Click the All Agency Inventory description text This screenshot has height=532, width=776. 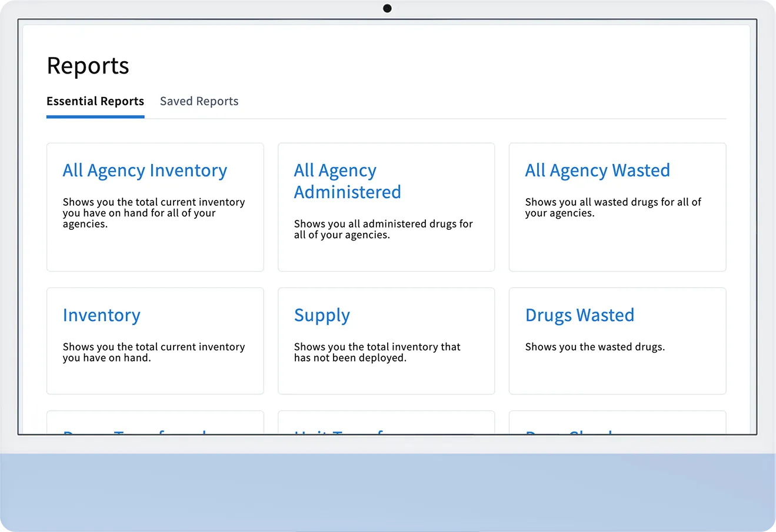click(x=154, y=213)
